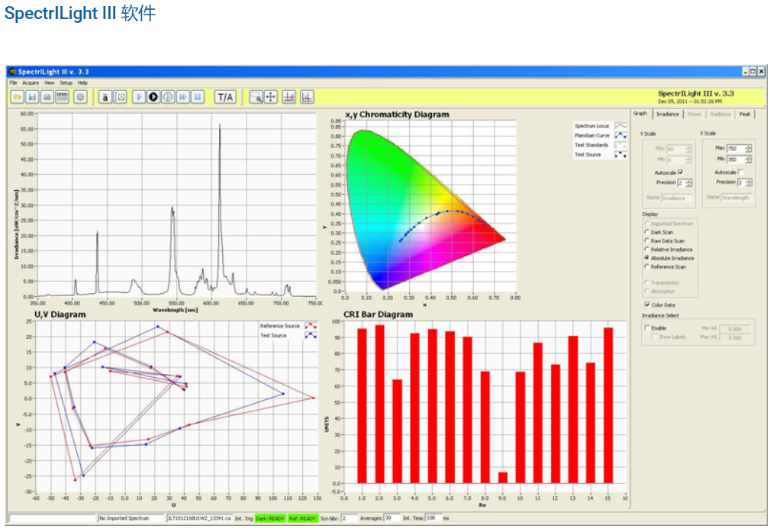Image resolution: width=780 pixels, height=532 pixels.
Task: Click the X Scale Max stepper arrows
Action: [749, 149]
